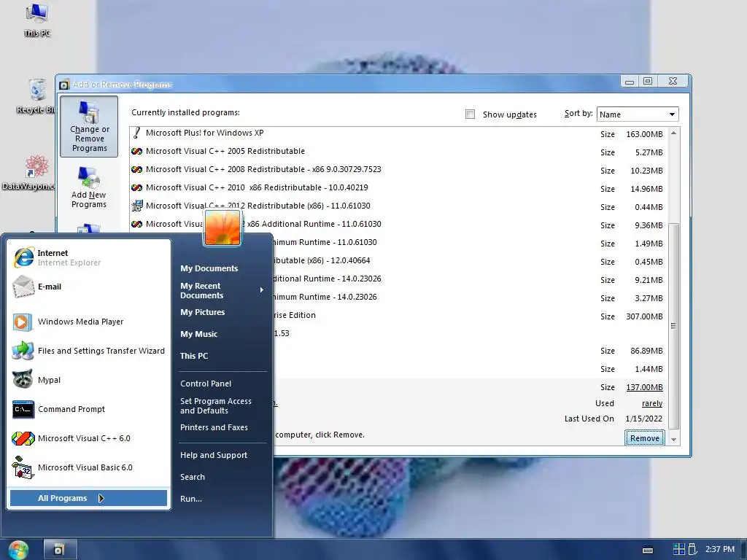Launch Microsoft Visual C++ 6.0

(x=88, y=438)
